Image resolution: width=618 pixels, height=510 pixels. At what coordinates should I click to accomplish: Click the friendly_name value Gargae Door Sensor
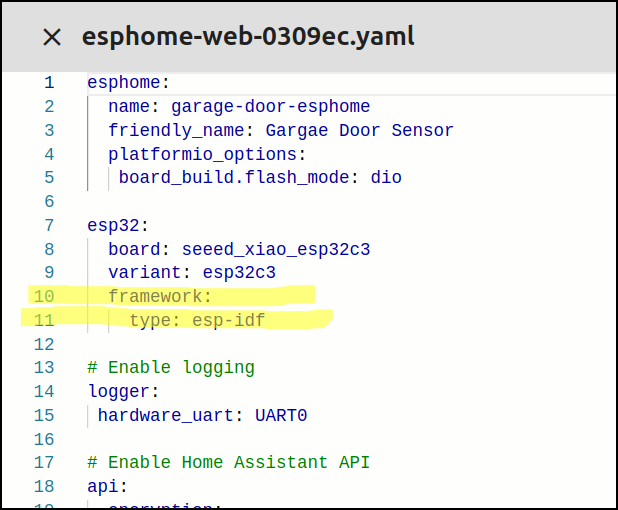coord(359,130)
